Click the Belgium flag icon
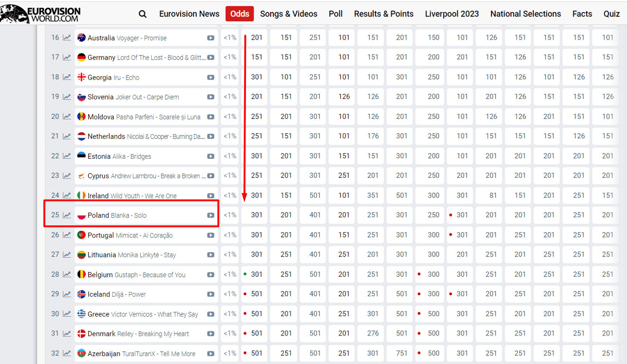 tap(82, 274)
